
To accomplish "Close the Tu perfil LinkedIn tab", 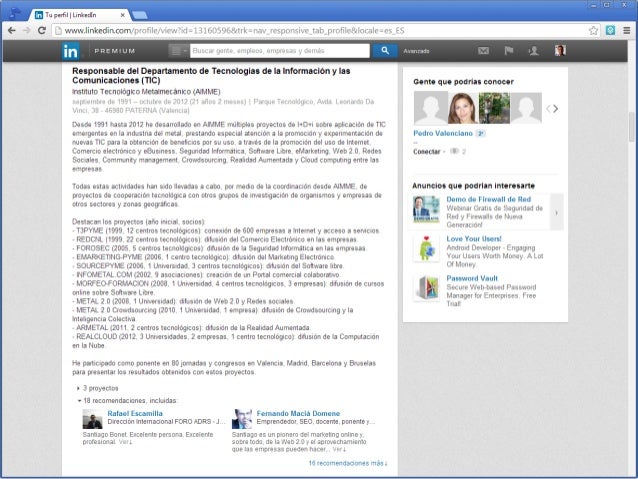I will [122, 15].
